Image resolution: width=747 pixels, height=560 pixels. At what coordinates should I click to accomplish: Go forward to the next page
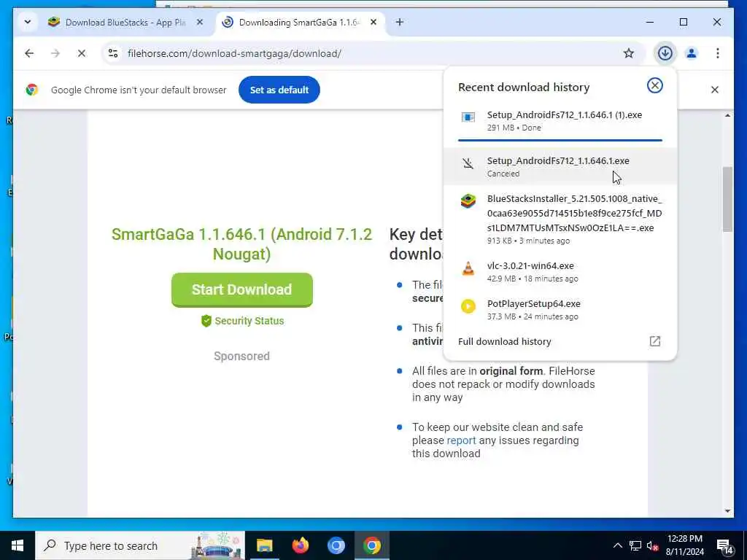55,53
